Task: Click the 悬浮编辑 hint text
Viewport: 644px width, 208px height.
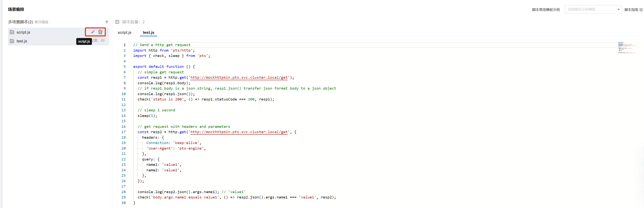Action: click(41, 22)
